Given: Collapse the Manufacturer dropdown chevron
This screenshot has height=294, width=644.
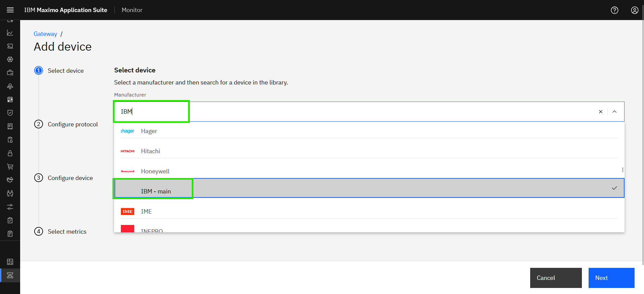Looking at the screenshot, I should click(x=614, y=112).
